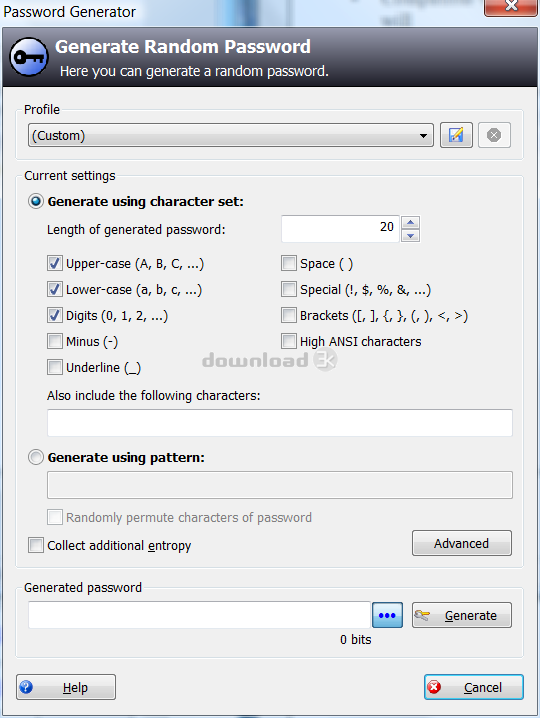Click the Generated password field
The image size is (540, 718).
[199, 615]
